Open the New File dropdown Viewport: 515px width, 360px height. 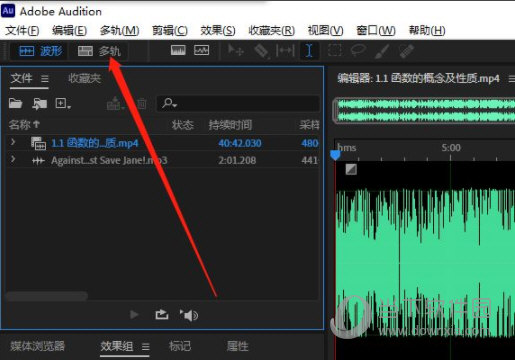(x=63, y=104)
